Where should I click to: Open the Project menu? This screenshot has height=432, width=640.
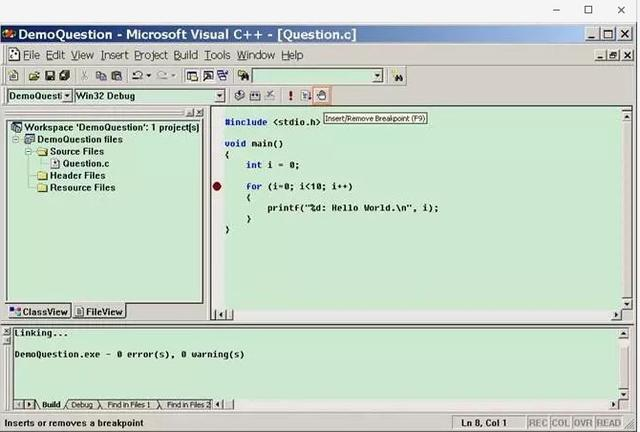[x=151, y=55]
